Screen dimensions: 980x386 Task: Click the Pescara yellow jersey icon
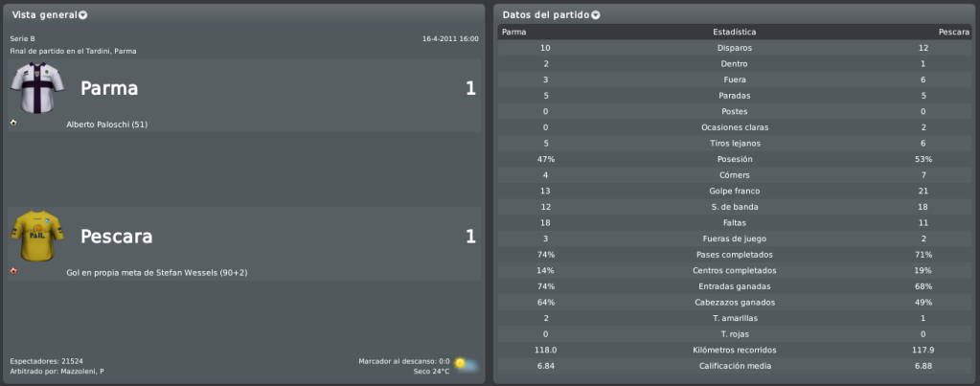(37, 236)
